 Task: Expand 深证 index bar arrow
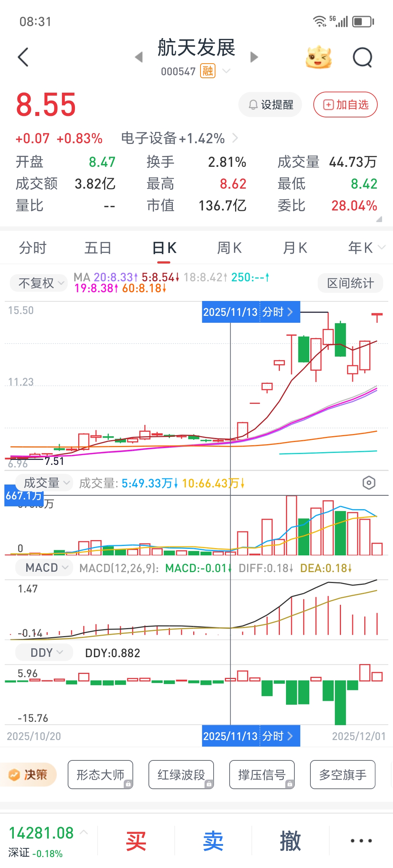pyautogui.click(x=84, y=832)
